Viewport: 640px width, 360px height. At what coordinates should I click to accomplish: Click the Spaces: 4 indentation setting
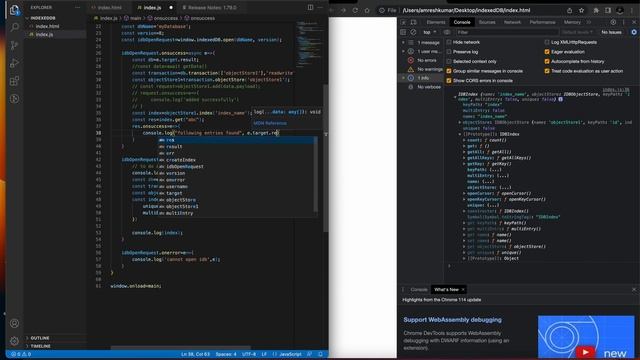226,354
